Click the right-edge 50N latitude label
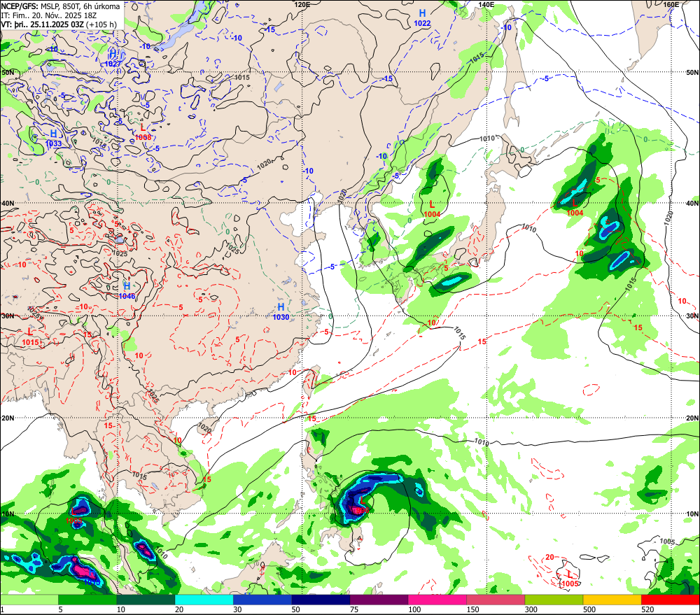This screenshot has width=700, height=615. coord(692,72)
